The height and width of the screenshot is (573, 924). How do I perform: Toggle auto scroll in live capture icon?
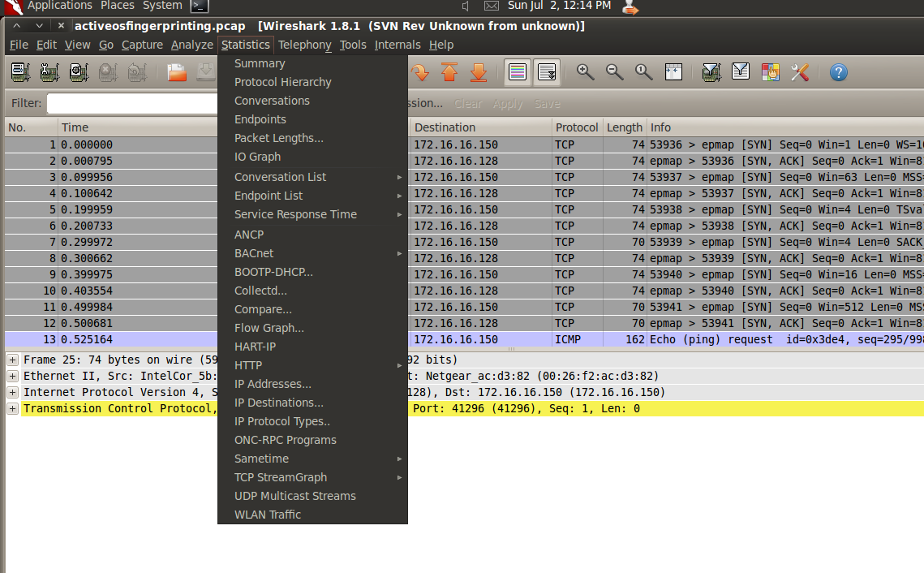(547, 72)
